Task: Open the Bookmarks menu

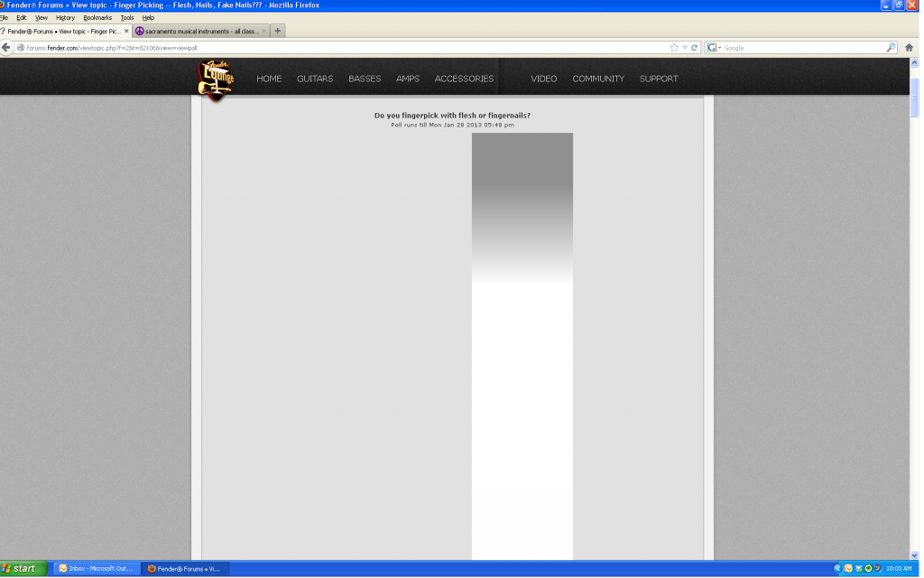Action: 97,17
